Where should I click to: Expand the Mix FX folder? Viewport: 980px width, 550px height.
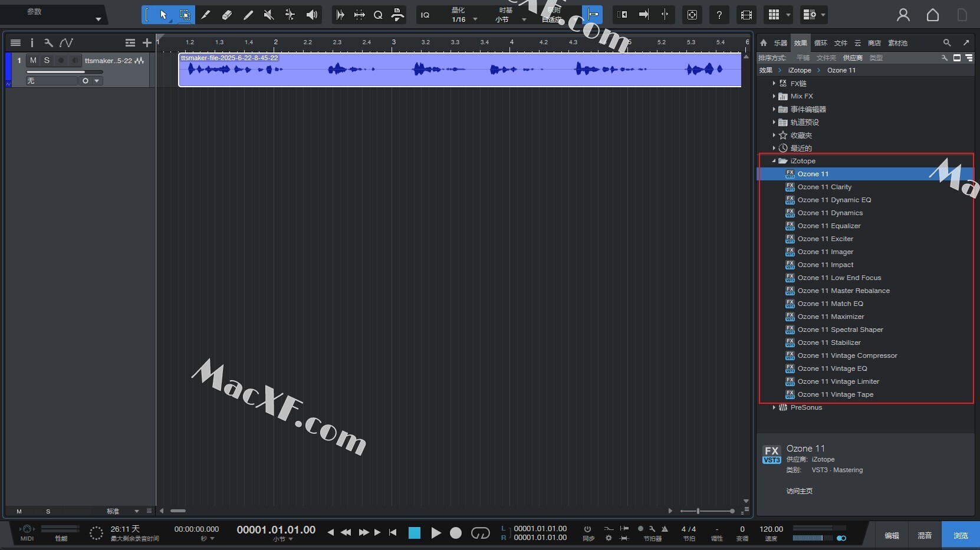tap(774, 96)
